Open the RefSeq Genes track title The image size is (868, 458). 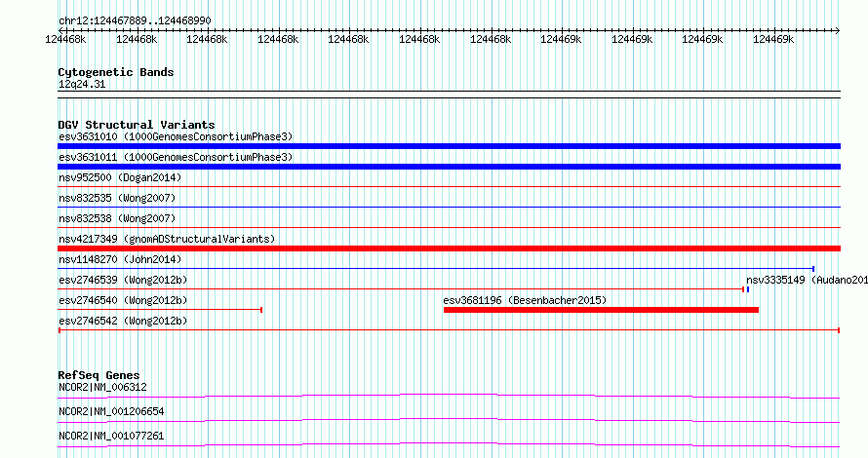[99, 375]
